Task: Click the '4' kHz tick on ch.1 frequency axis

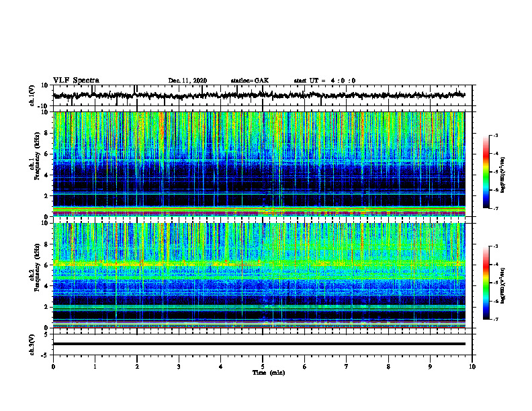Action: tap(47, 175)
